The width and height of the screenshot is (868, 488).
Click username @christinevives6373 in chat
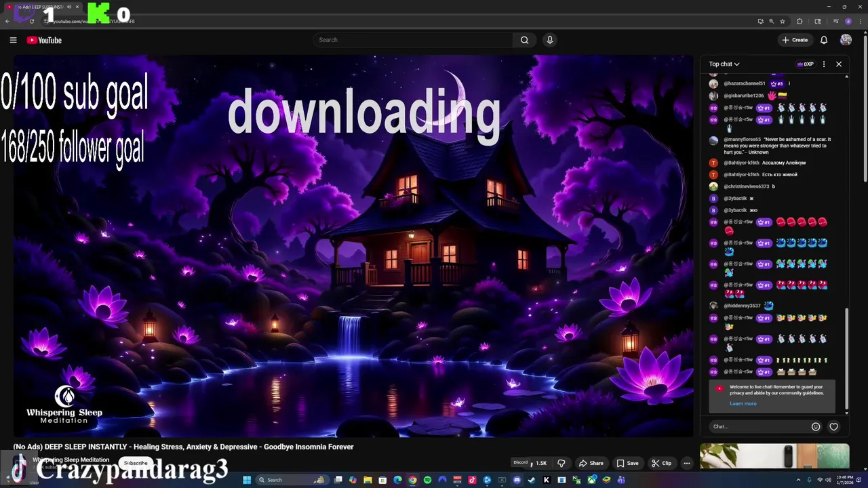[746, 186]
